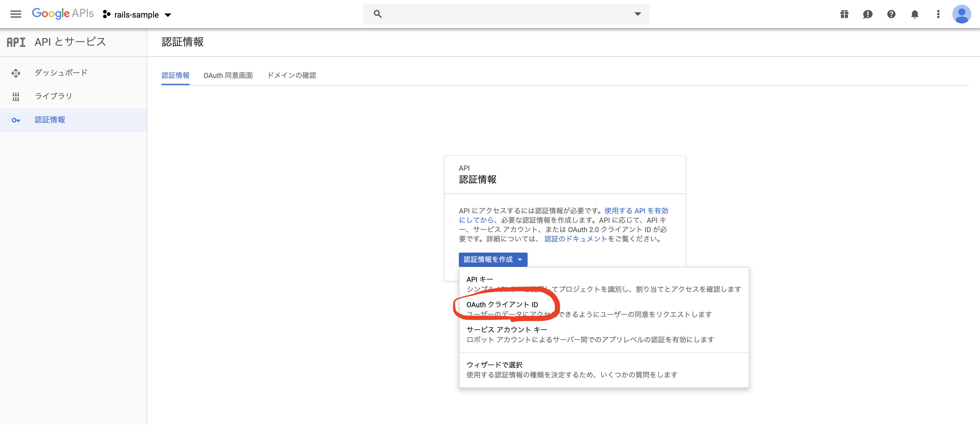Image resolution: width=980 pixels, height=425 pixels.
Task: Open the three-dot settings menu
Action: pyautogui.click(x=938, y=14)
